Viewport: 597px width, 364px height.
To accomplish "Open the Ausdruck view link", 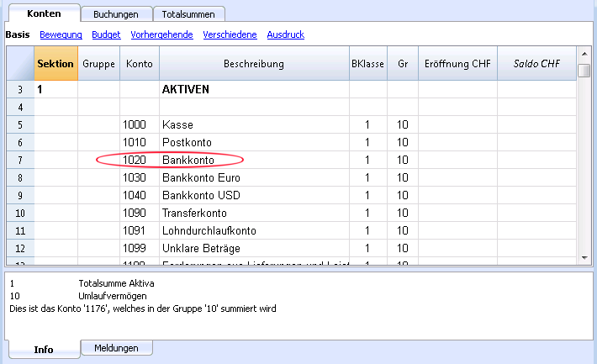I will coord(286,34).
